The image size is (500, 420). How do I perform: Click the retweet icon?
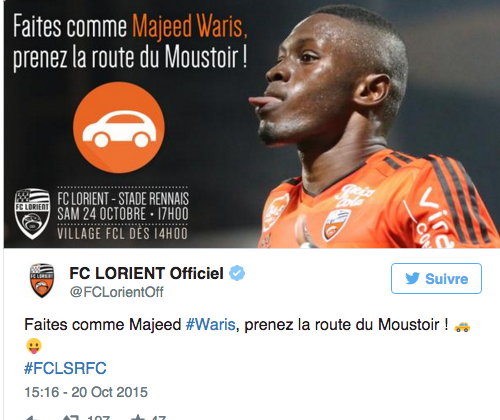[71, 418]
